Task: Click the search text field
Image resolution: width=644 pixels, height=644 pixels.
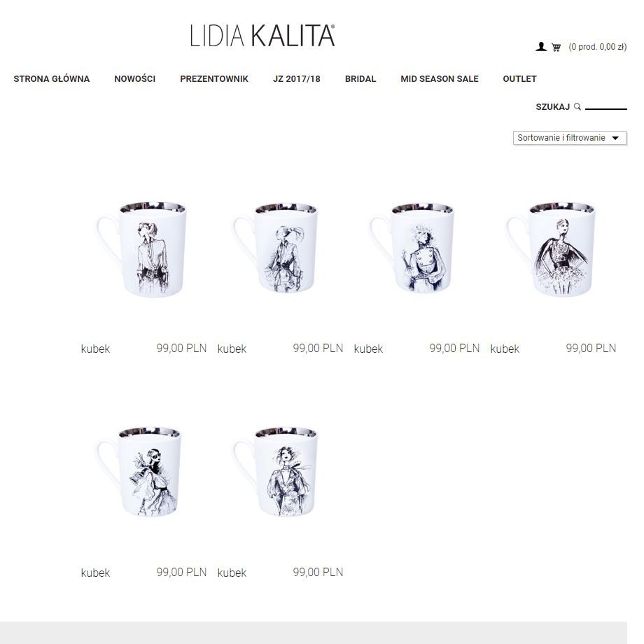Action: [x=605, y=106]
